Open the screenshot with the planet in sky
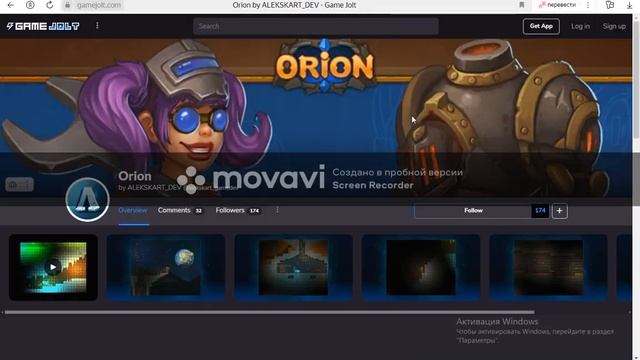The width and height of the screenshot is (640, 360). coord(166,267)
